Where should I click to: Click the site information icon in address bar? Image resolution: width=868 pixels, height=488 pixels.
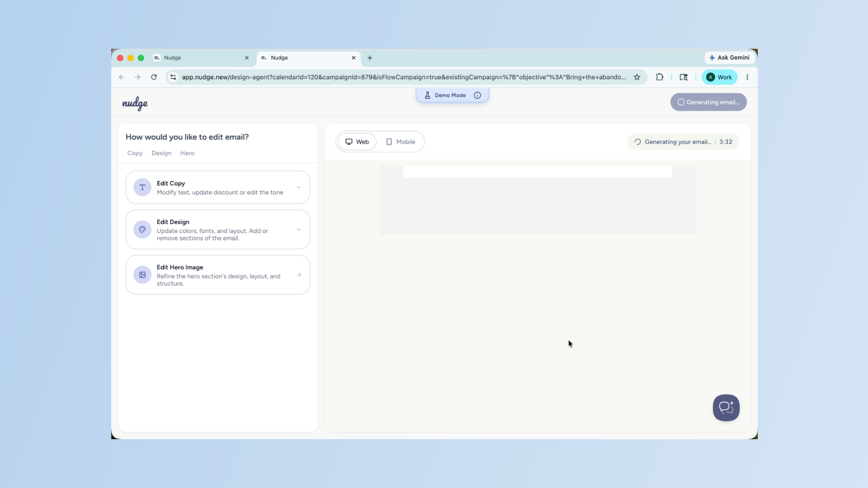[x=173, y=77]
